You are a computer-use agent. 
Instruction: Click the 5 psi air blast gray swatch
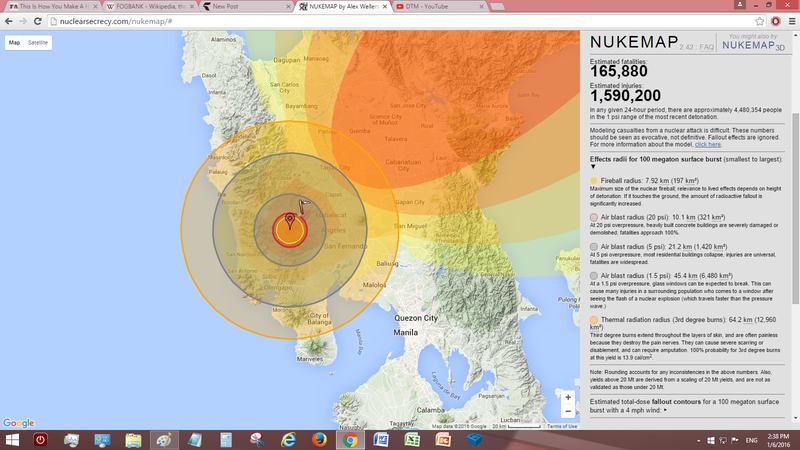tap(594, 246)
